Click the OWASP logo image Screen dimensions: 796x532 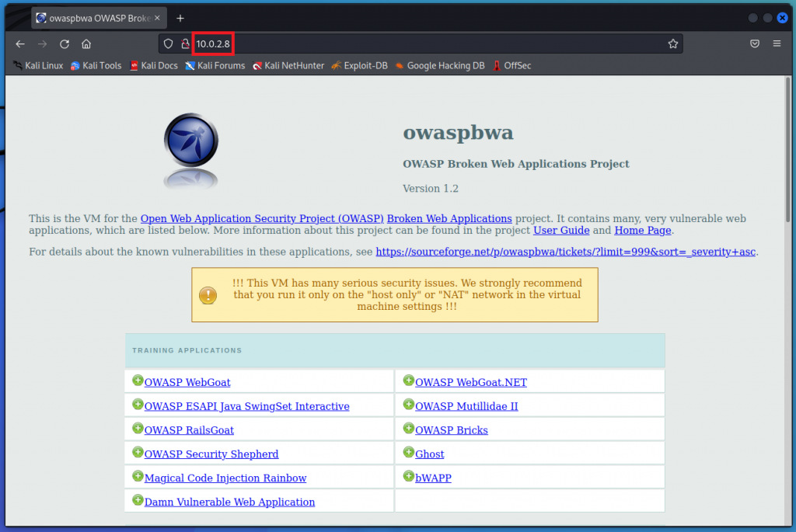[x=191, y=151]
